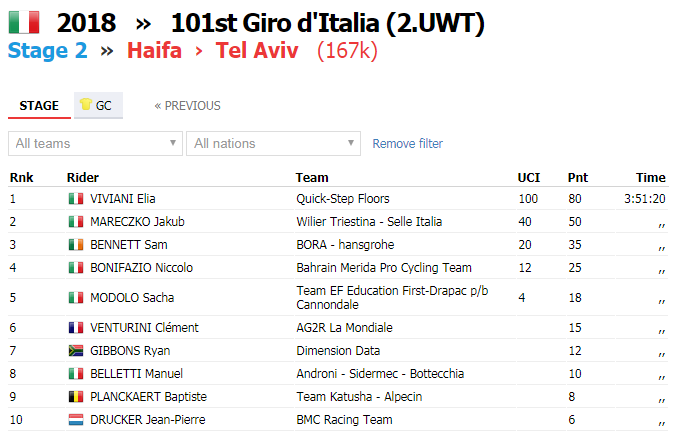Open the BMC Racing Team page
The image size is (673, 433).
pos(344,420)
